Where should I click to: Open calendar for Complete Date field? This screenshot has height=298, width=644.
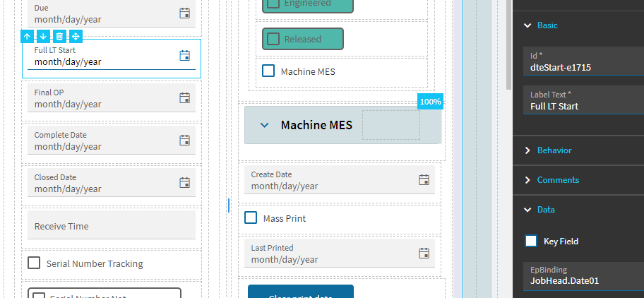pos(184,140)
